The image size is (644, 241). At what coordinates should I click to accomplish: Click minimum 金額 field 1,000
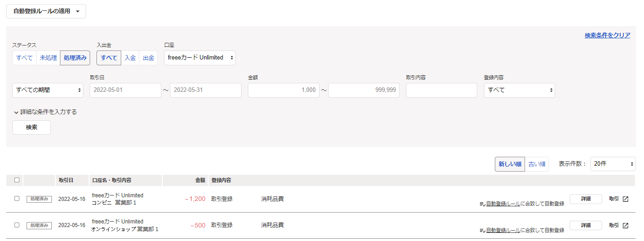[283, 90]
